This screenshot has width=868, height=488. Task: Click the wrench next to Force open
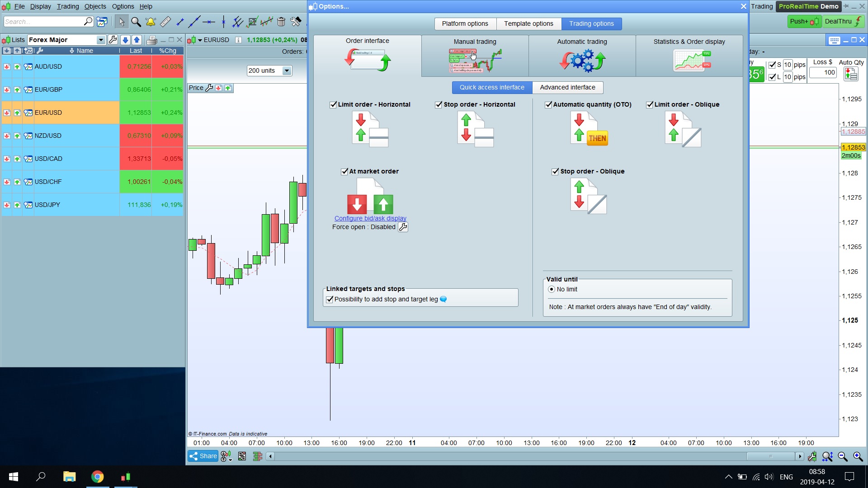tap(403, 227)
